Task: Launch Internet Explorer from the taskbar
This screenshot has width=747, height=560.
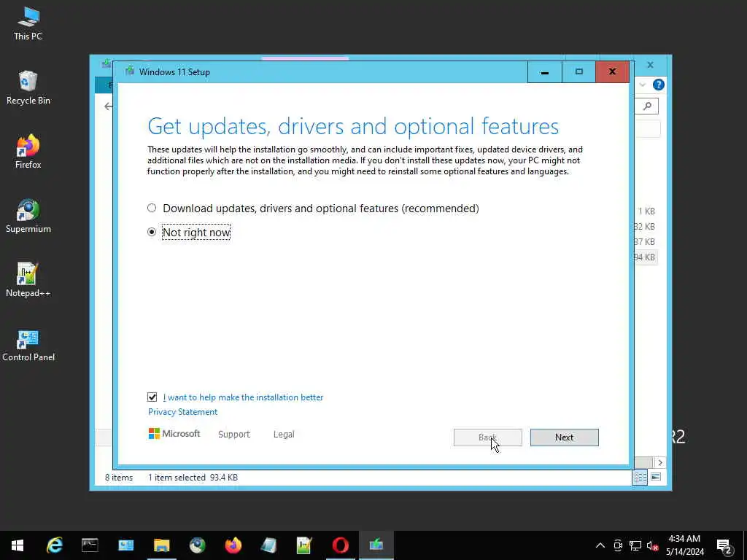Action: point(54,545)
